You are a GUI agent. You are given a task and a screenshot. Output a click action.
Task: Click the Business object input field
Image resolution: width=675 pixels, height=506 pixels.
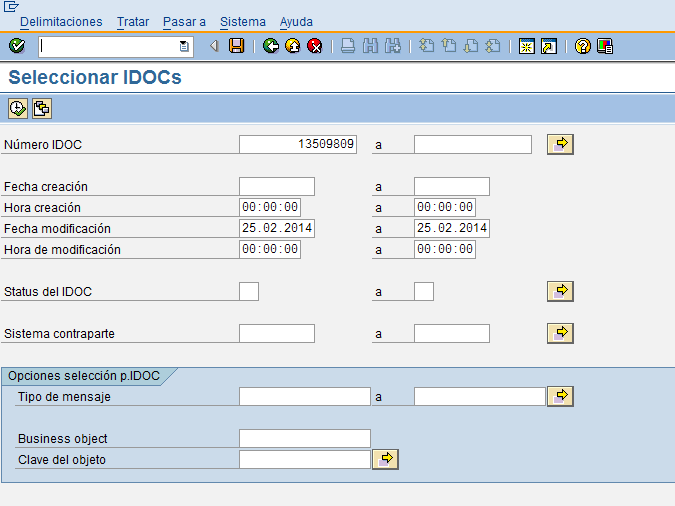click(305, 438)
